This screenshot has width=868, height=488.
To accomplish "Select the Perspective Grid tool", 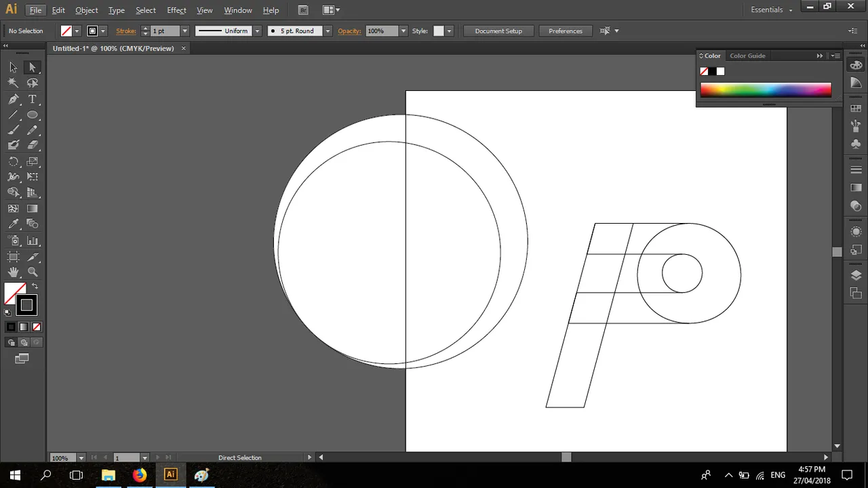I will tap(32, 192).
